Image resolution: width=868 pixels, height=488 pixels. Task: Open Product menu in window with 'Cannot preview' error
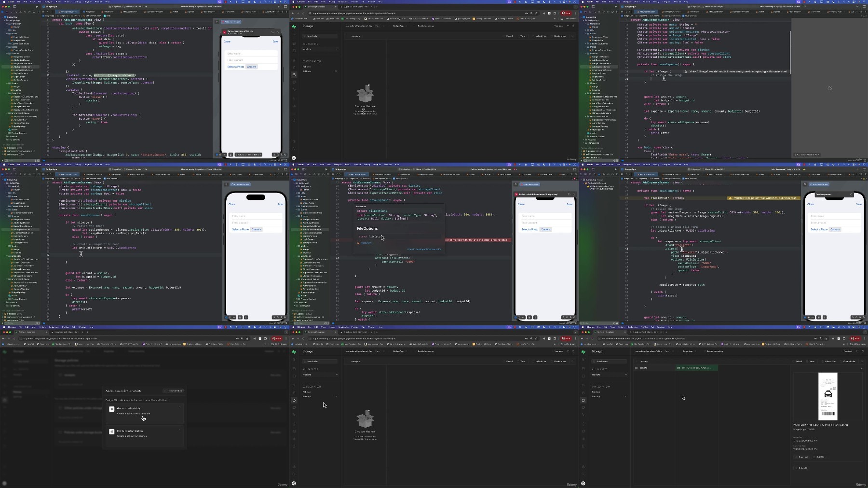68,1
